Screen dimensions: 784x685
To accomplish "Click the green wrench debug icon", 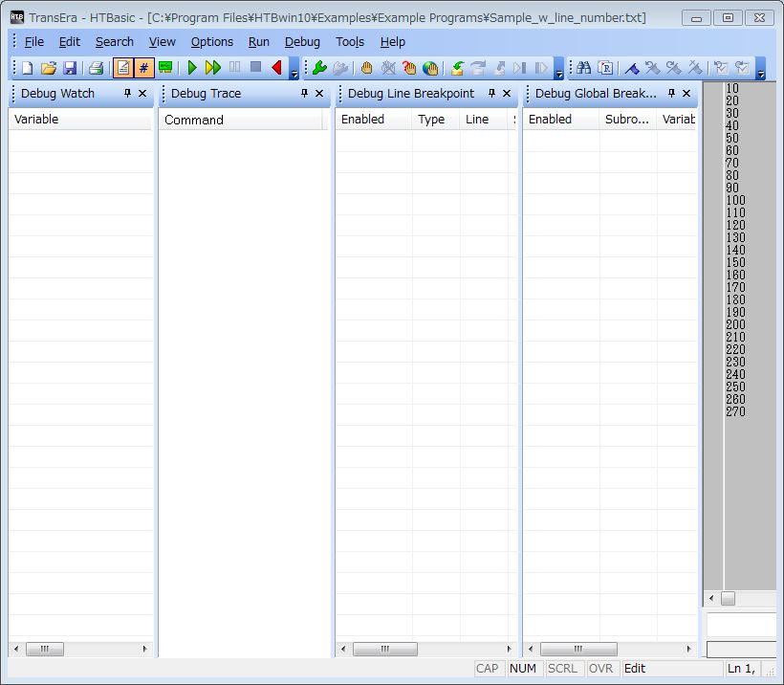I will tap(319, 68).
